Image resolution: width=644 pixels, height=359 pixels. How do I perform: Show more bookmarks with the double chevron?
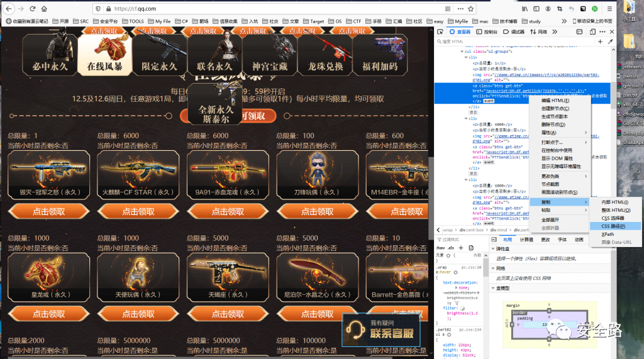564,21
